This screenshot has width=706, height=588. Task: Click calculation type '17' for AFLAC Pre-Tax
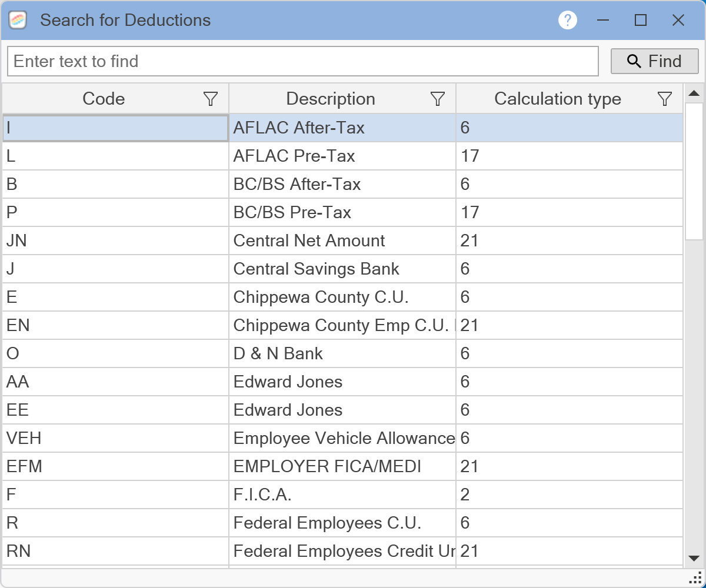(570, 156)
